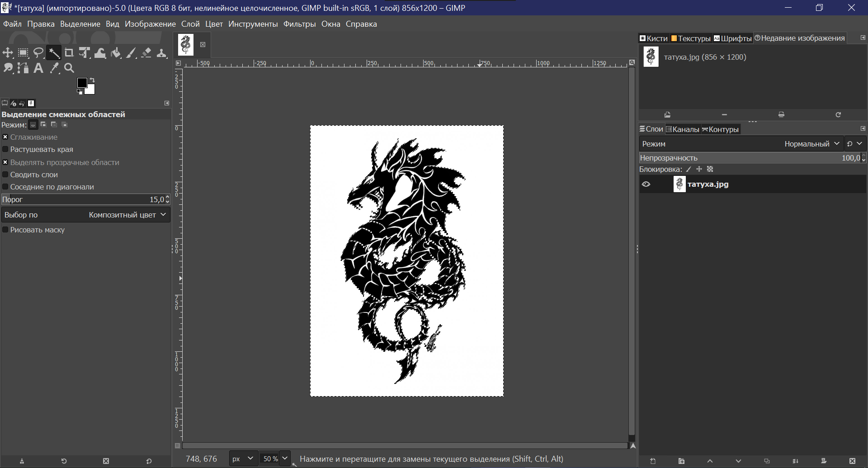Select the Move tool
This screenshot has height=468, width=868.
point(8,53)
